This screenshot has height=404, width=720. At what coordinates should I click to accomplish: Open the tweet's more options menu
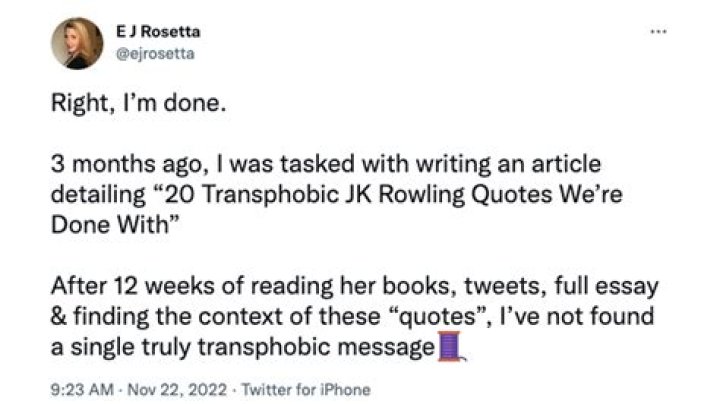657,31
